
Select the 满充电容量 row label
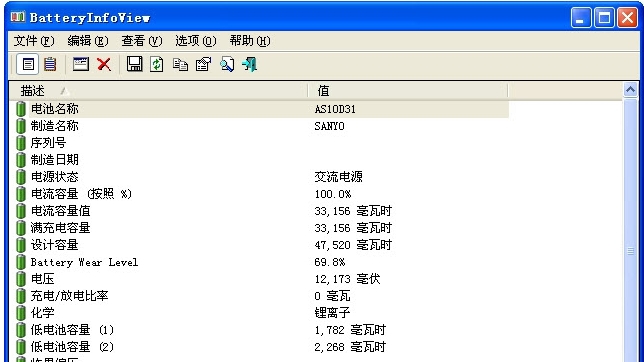coord(60,228)
